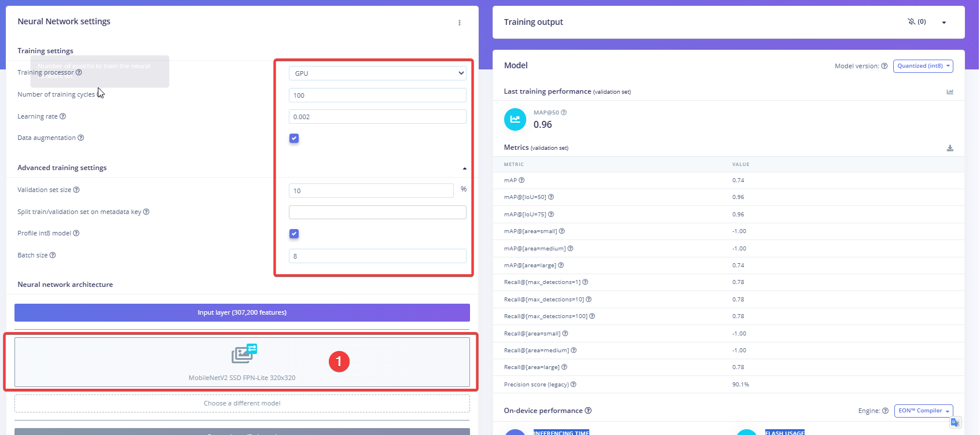
Task: Click help icon next to Data augmentation
Action: click(x=80, y=138)
